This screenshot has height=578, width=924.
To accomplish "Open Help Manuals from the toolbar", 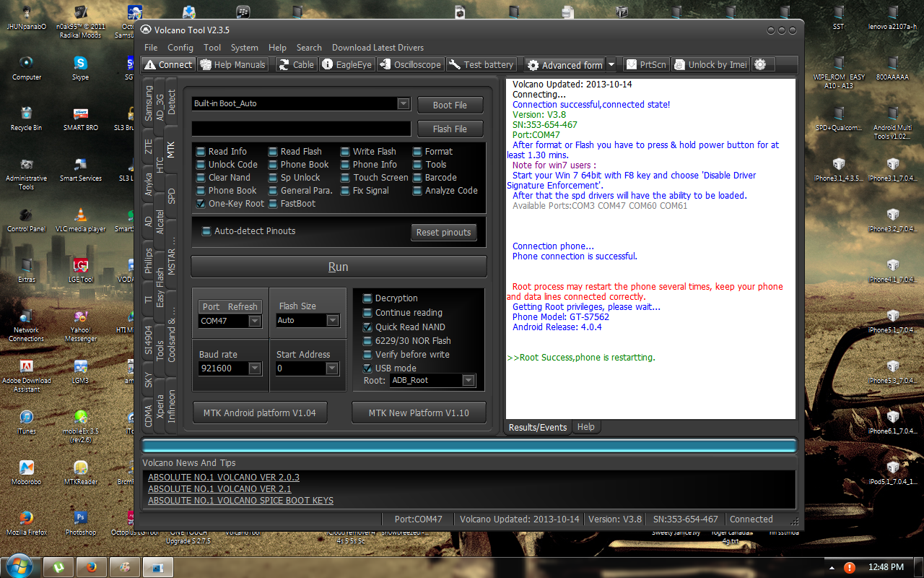I will click(x=233, y=64).
